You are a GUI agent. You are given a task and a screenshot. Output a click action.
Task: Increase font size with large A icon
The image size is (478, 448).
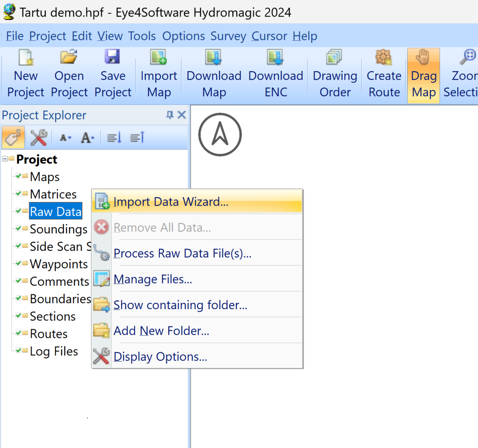87,138
